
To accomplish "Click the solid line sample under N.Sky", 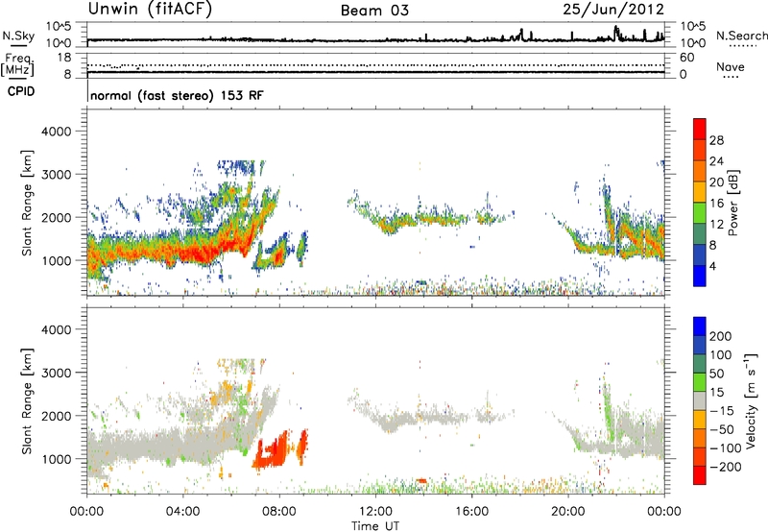I will (17, 45).
